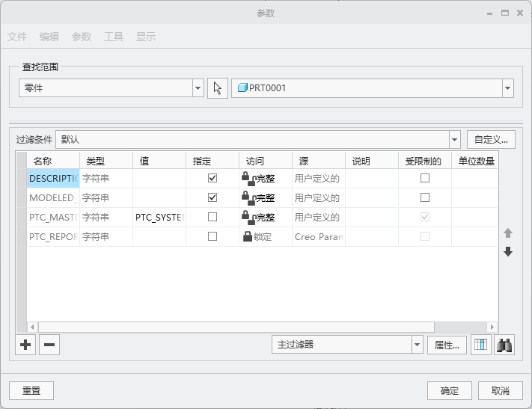Close the 参数 dialog window
The width and height of the screenshot is (532, 409).
[520, 13]
